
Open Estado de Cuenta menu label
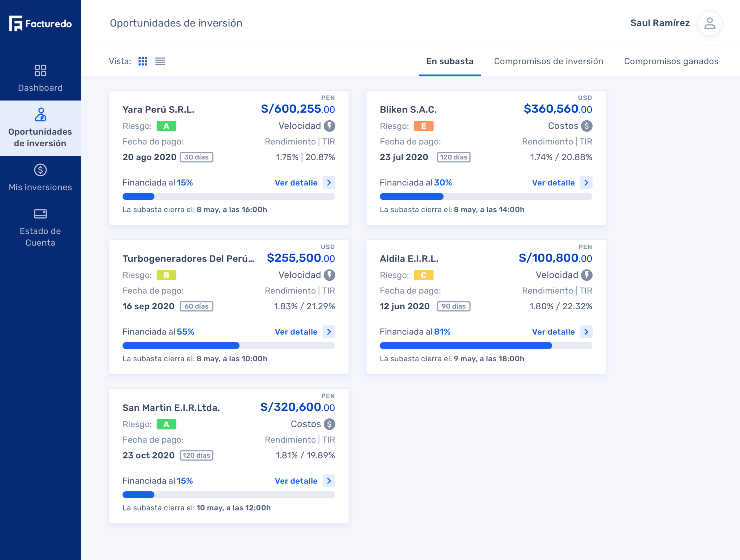pos(40,237)
